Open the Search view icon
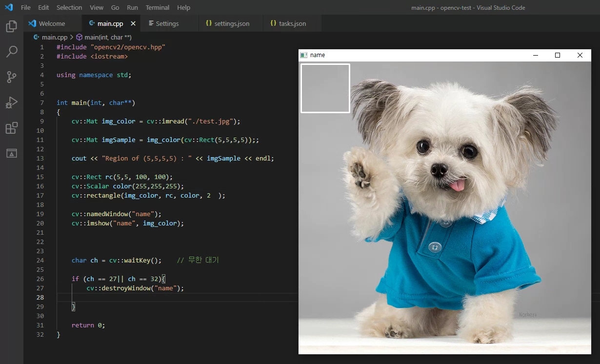Image resolution: width=600 pixels, height=364 pixels. pyautogui.click(x=11, y=52)
